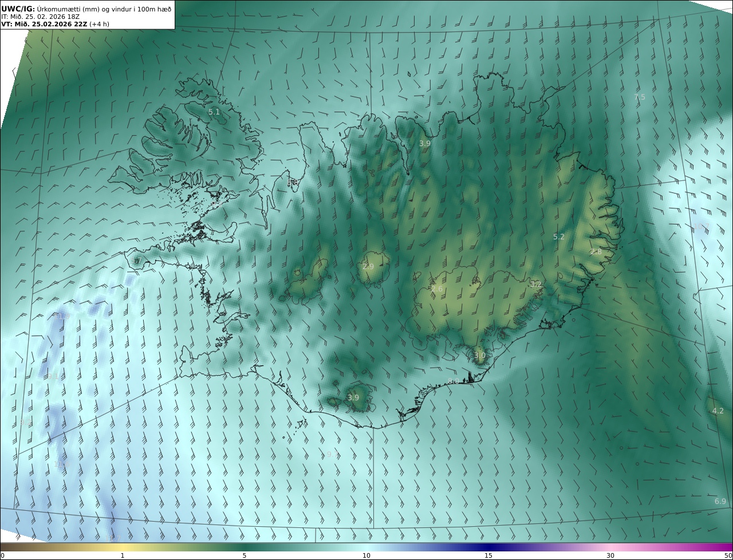Click the colour scale tick label 0

pyautogui.click(x=2, y=555)
